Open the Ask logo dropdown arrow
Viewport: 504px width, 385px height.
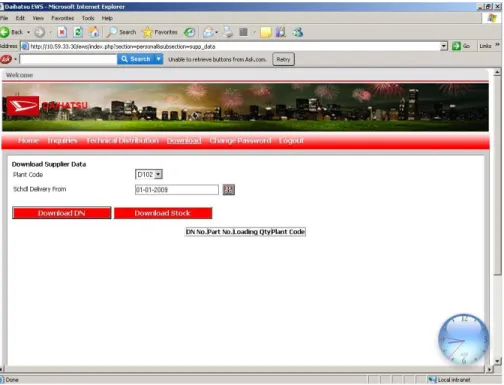(15, 59)
